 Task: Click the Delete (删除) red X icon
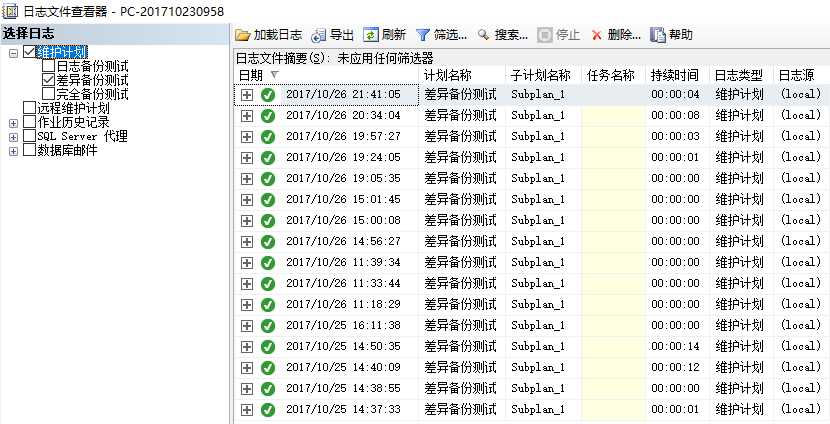[x=597, y=35]
